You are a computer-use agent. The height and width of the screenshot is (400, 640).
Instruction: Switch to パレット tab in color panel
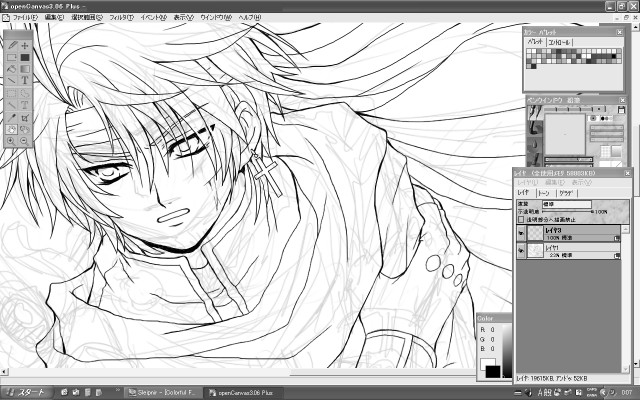tap(535, 42)
